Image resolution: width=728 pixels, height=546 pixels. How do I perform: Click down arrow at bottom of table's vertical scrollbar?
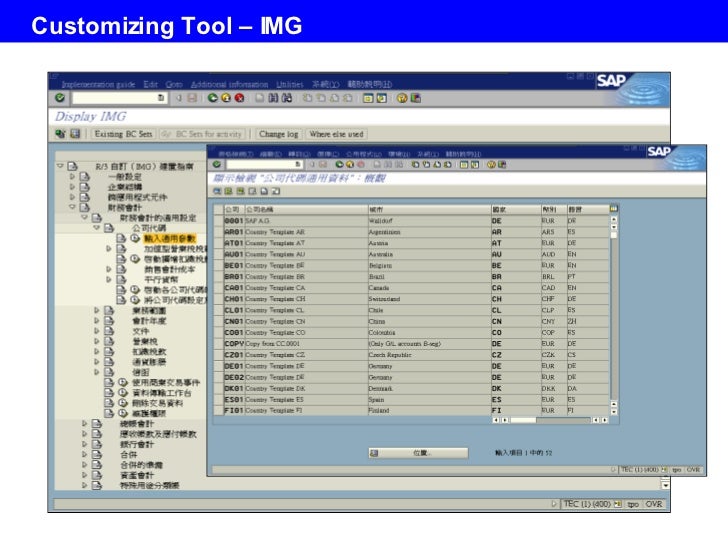coord(614,412)
